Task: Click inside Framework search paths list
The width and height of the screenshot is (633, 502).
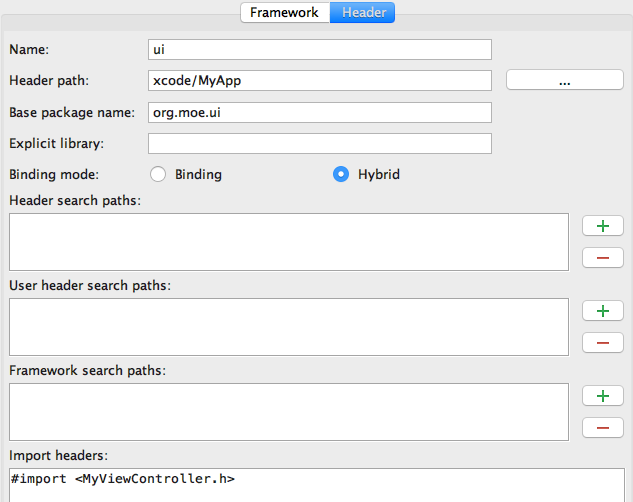Action: (x=289, y=412)
